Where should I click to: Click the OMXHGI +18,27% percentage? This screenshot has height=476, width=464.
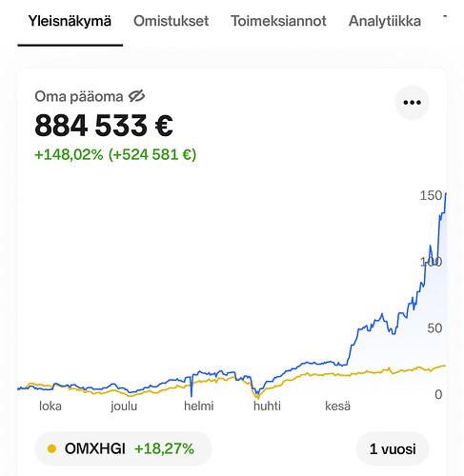[x=164, y=449]
